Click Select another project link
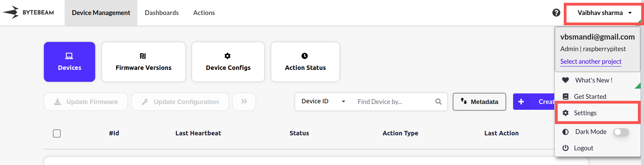Image resolution: width=644 pixels, height=165 pixels. (x=591, y=62)
